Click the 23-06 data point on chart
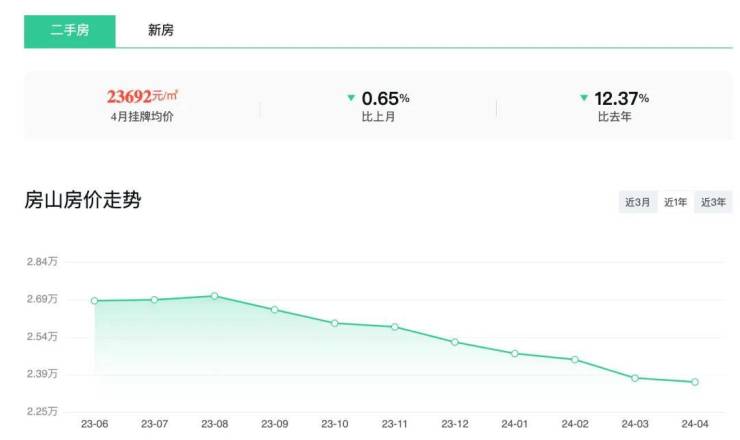The width and height of the screenshot is (740, 440). pyautogui.click(x=94, y=301)
